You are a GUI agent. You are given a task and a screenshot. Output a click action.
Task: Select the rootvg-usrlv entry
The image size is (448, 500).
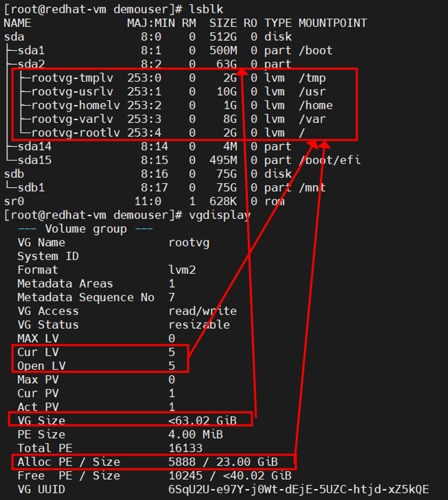coord(72,92)
